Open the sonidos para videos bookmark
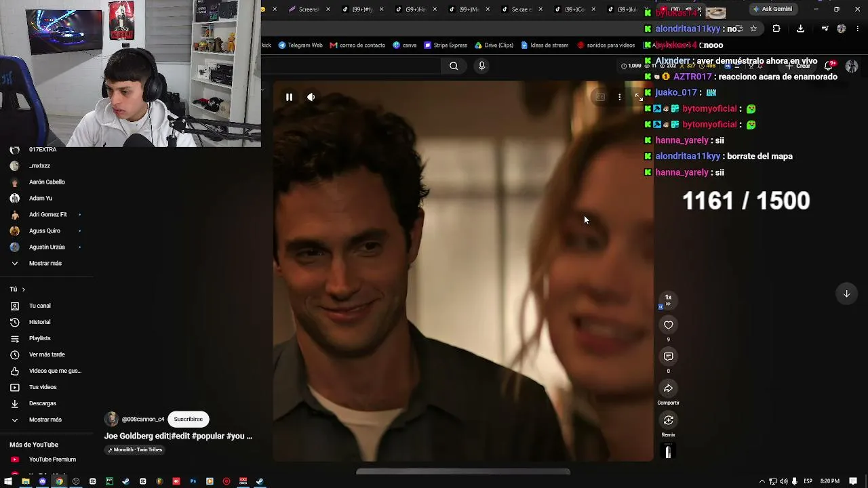This screenshot has width=868, height=488. click(x=606, y=45)
